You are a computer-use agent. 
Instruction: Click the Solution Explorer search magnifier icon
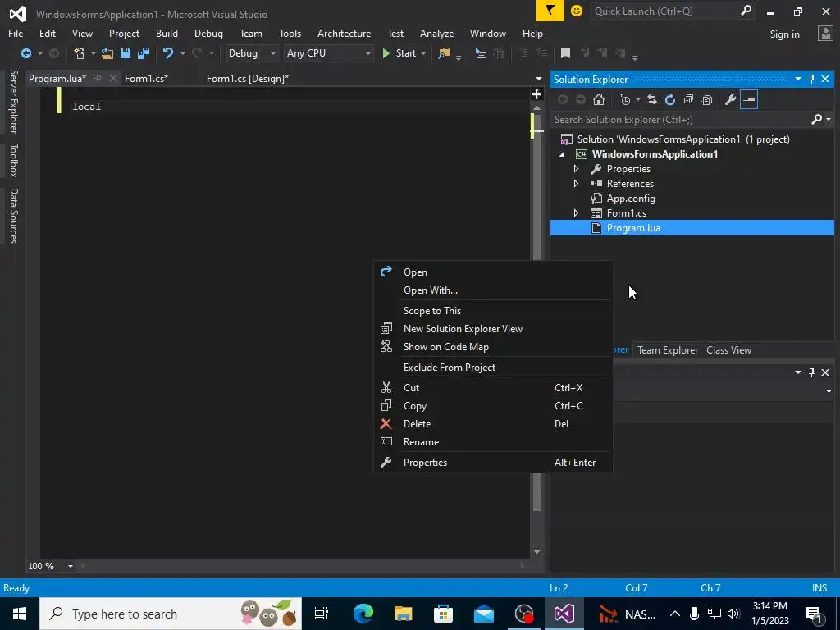point(817,120)
